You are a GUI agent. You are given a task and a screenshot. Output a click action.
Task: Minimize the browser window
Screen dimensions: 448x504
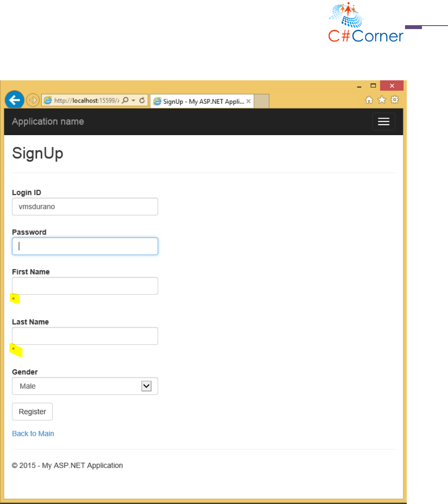click(359, 86)
